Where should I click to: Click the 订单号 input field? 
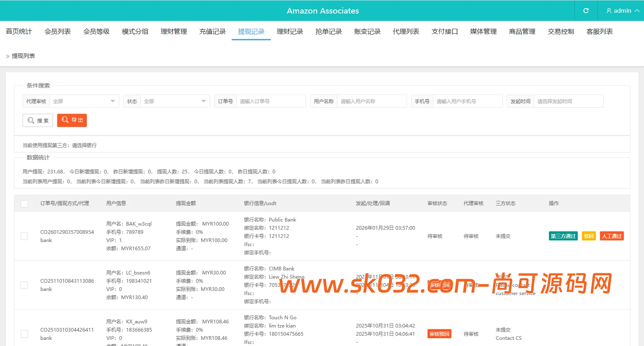pyautogui.click(x=271, y=101)
